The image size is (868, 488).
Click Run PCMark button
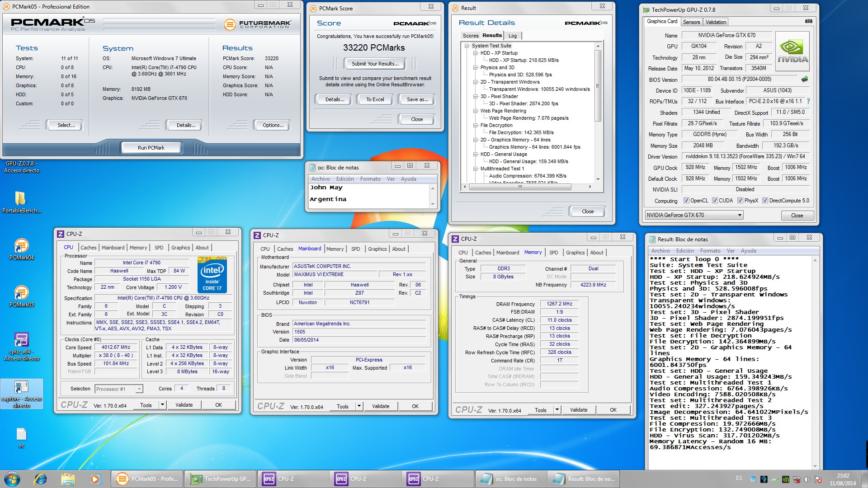coord(151,148)
